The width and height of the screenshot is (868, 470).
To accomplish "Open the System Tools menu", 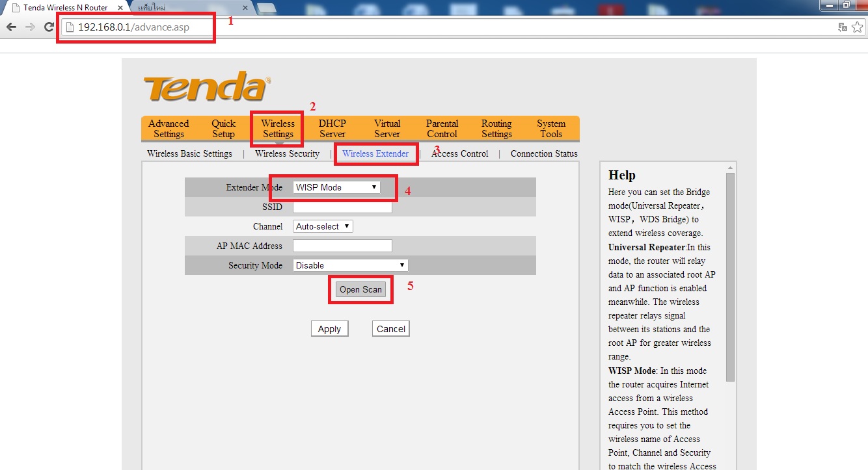I will [x=551, y=129].
